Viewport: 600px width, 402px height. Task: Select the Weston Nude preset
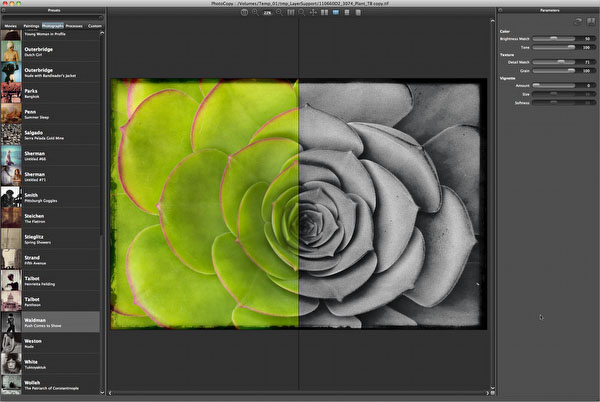[50, 343]
